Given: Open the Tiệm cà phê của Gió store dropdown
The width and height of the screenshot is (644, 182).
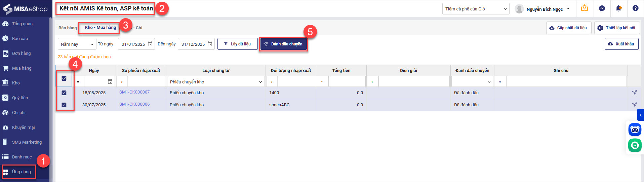Looking at the screenshot, I should pyautogui.click(x=476, y=9).
